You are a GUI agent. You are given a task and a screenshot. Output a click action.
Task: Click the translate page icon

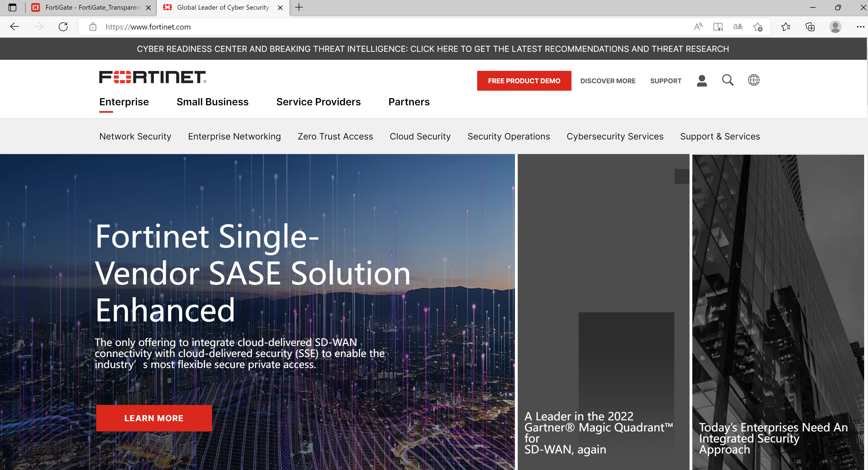738,26
